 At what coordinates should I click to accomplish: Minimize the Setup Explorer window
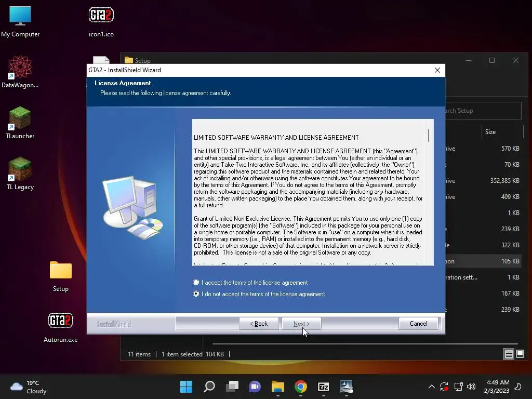469,60
